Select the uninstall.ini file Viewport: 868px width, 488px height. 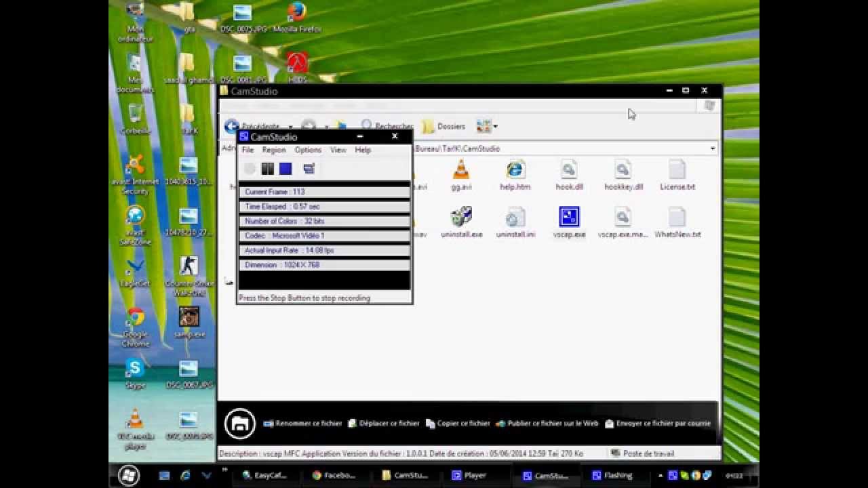click(515, 223)
